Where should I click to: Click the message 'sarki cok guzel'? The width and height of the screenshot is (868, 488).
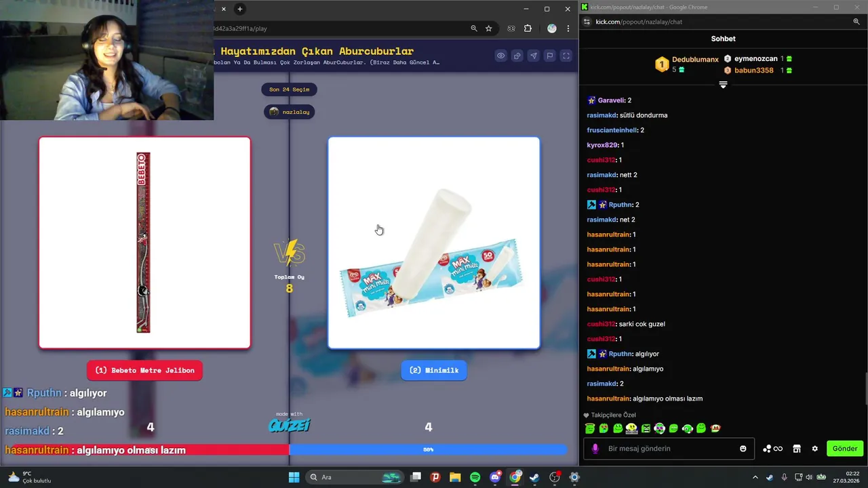click(642, 324)
